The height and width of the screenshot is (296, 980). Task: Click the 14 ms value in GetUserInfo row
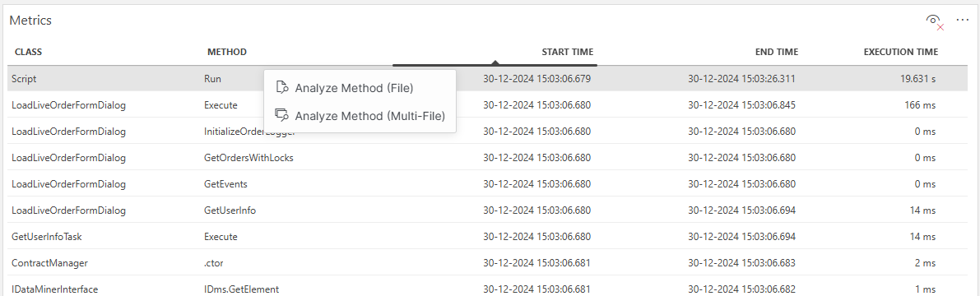[922, 210]
